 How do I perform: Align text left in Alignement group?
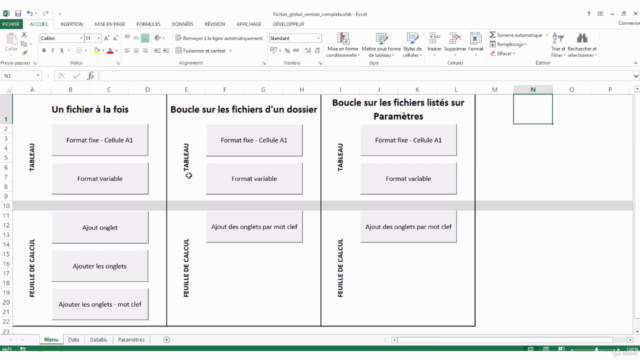click(x=127, y=51)
